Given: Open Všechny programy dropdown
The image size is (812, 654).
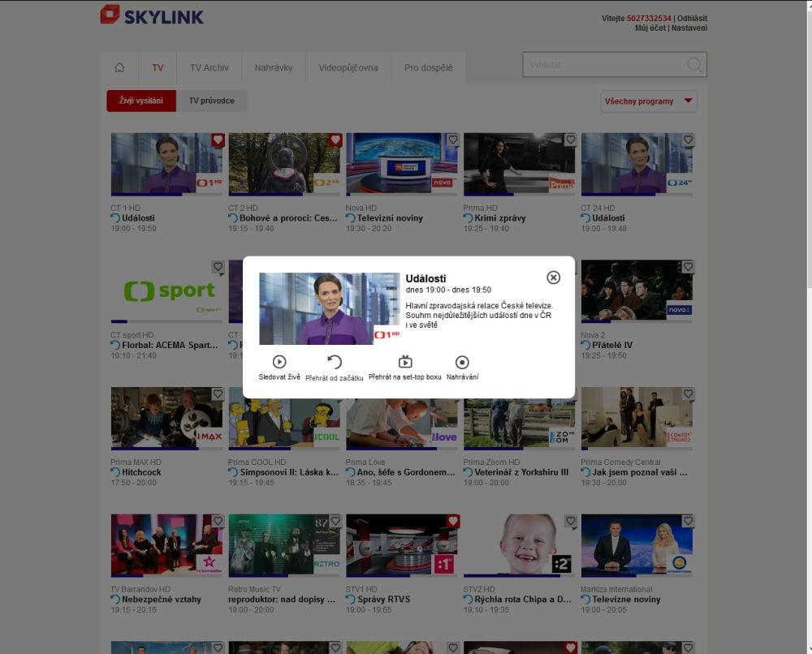Looking at the screenshot, I should [648, 101].
